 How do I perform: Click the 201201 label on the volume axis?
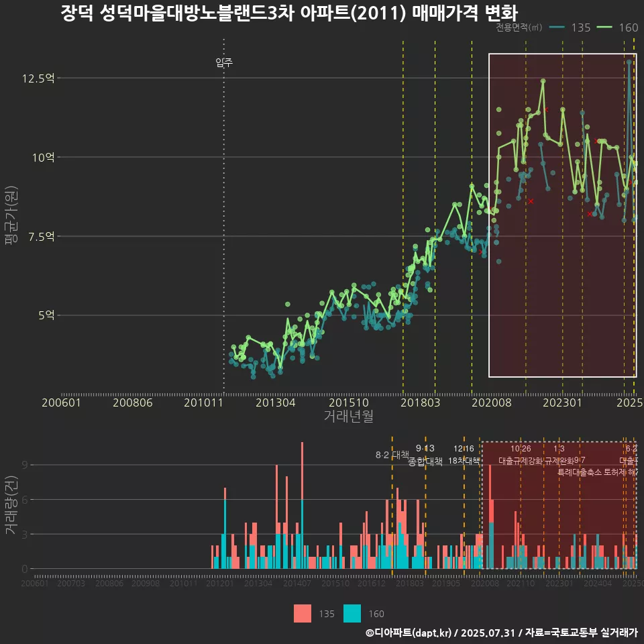(220, 583)
